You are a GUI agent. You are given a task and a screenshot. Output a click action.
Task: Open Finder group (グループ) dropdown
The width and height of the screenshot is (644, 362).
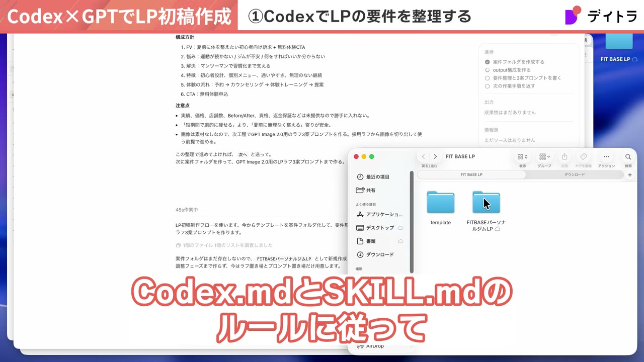click(544, 157)
